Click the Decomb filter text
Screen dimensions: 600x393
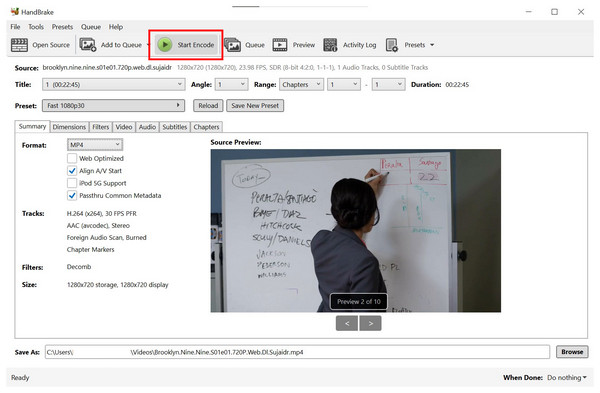79,267
